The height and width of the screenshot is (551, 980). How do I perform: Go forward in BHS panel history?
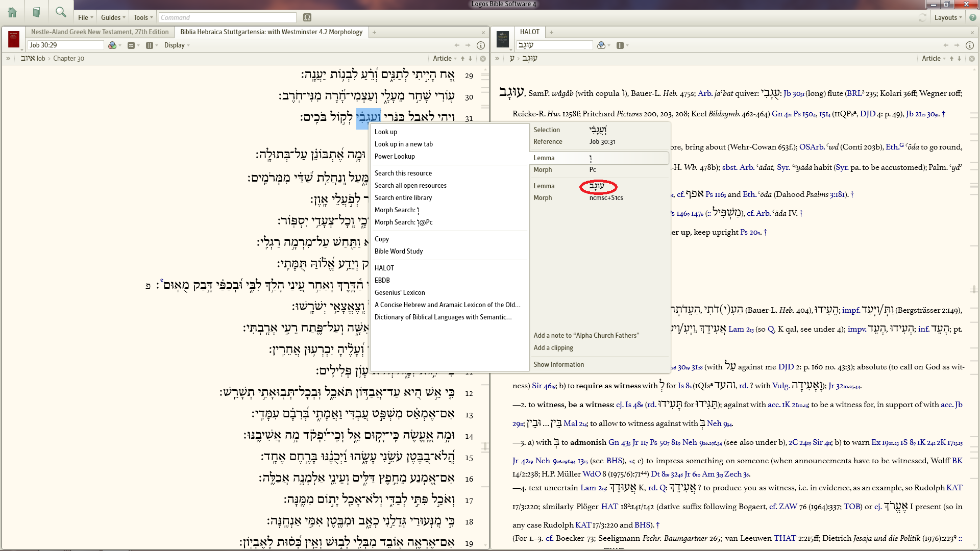tap(468, 45)
